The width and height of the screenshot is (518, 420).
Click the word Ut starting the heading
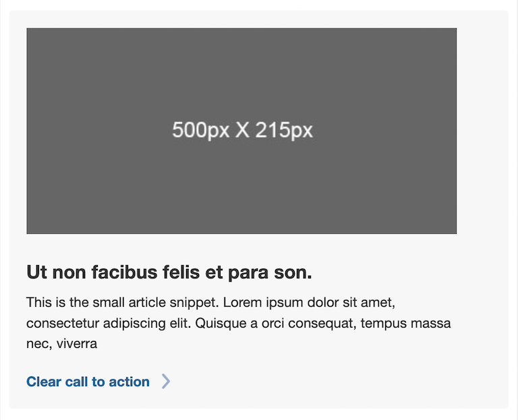pyautogui.click(x=37, y=272)
